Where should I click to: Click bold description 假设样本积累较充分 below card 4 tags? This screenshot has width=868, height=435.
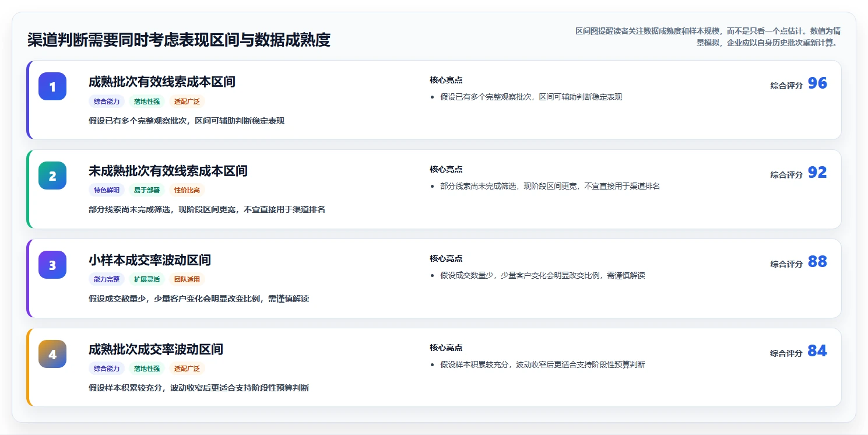coord(199,388)
